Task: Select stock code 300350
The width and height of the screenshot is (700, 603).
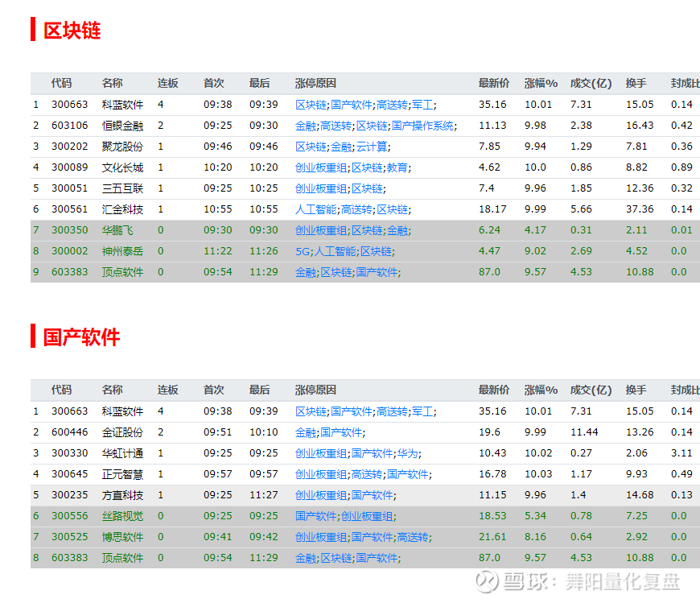Action: click(x=70, y=230)
